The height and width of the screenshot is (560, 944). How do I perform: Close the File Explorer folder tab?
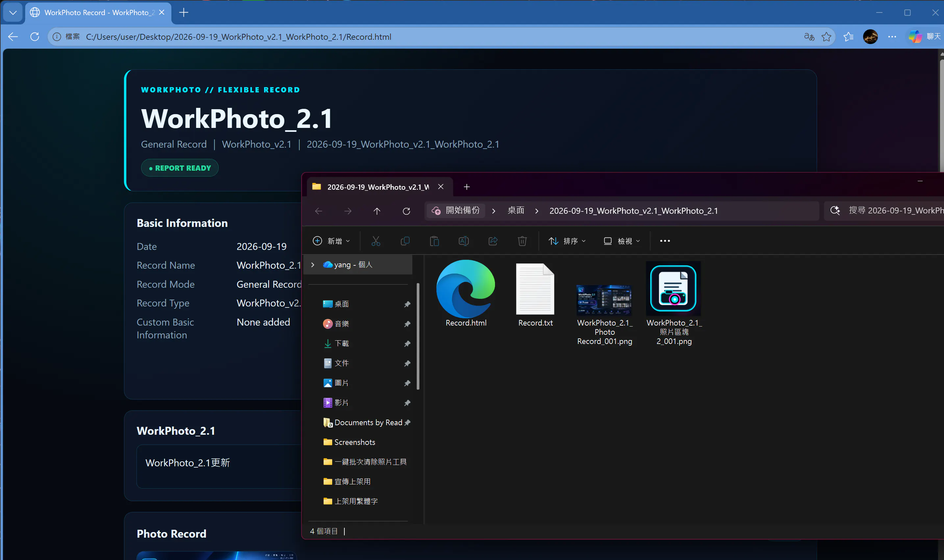[x=441, y=187]
